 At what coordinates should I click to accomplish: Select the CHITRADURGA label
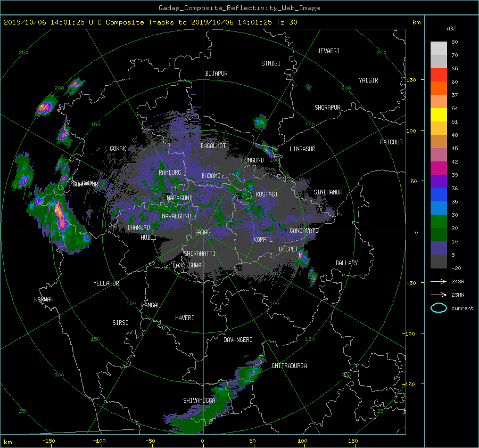[x=289, y=366]
